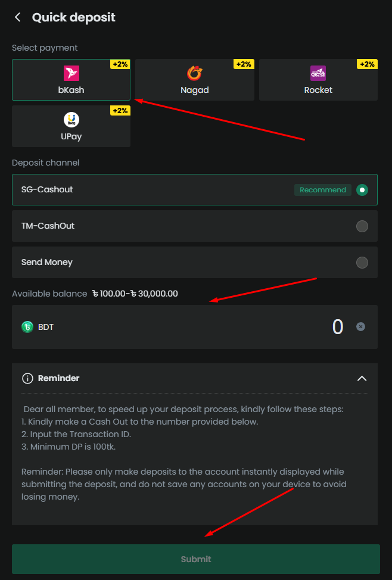Screen dimensions: 392x580
Task: Choose the Nagad payment option label
Action: (195, 90)
